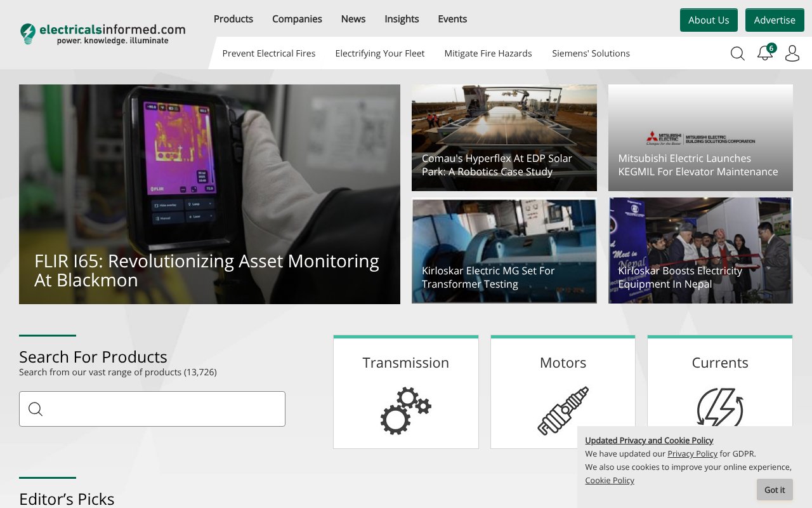Click the electricalsinformed.com logo

tap(103, 34)
